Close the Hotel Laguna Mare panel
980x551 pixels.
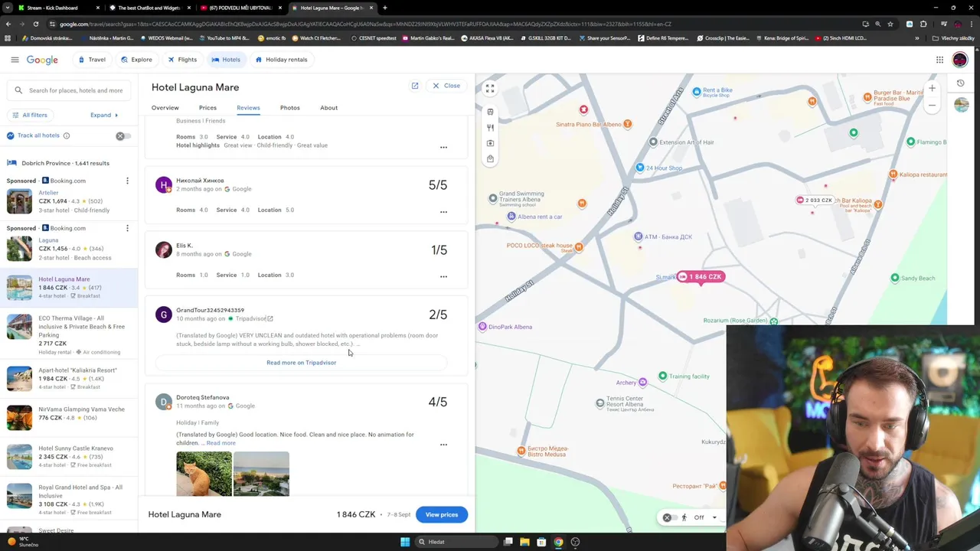click(447, 86)
